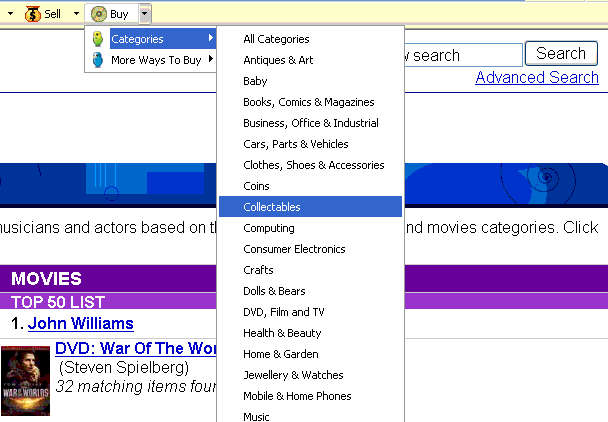
Task: Open the Sell dropdown arrow
Action: point(76,14)
